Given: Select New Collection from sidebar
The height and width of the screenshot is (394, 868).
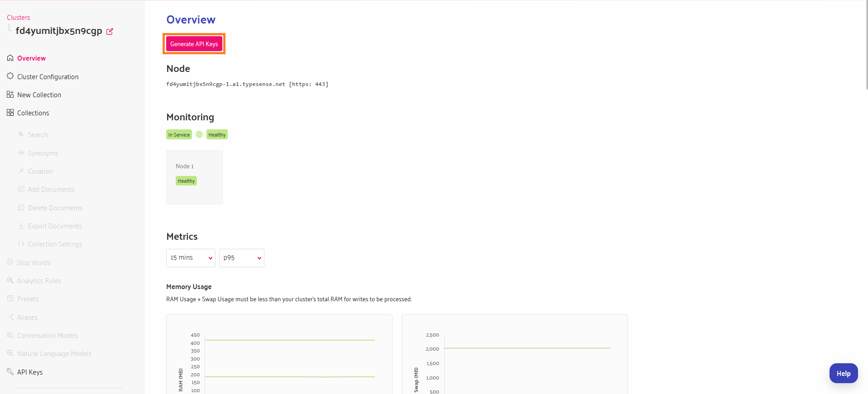Looking at the screenshot, I should pos(39,95).
